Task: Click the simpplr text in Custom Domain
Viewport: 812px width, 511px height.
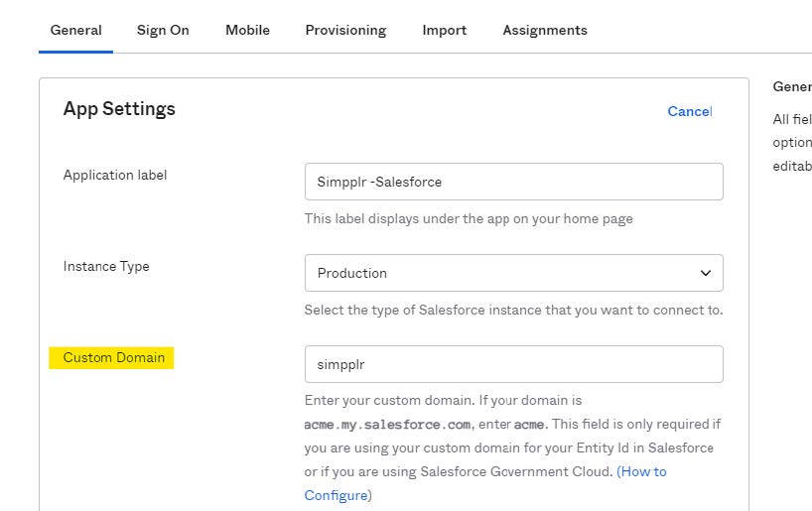Action: 340,364
